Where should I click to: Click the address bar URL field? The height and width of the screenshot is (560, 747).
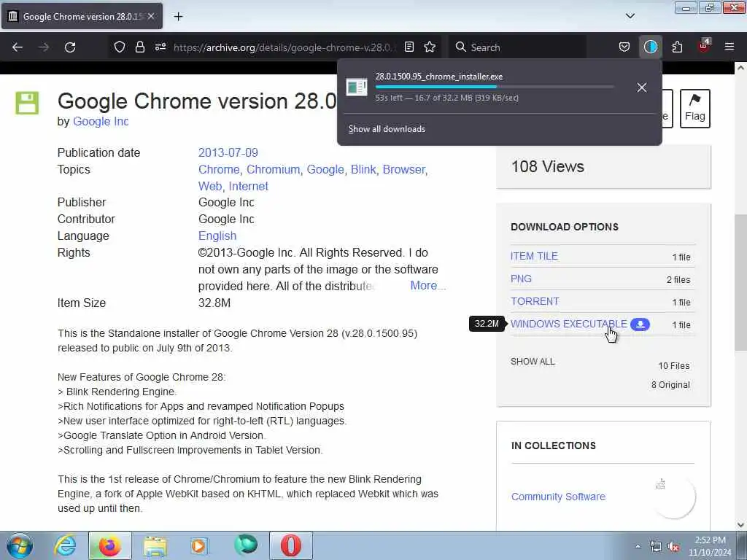(x=284, y=47)
